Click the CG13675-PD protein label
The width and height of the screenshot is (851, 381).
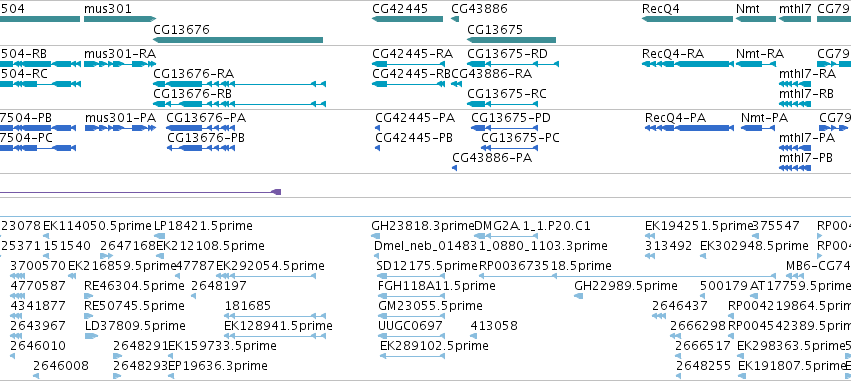click(x=511, y=118)
